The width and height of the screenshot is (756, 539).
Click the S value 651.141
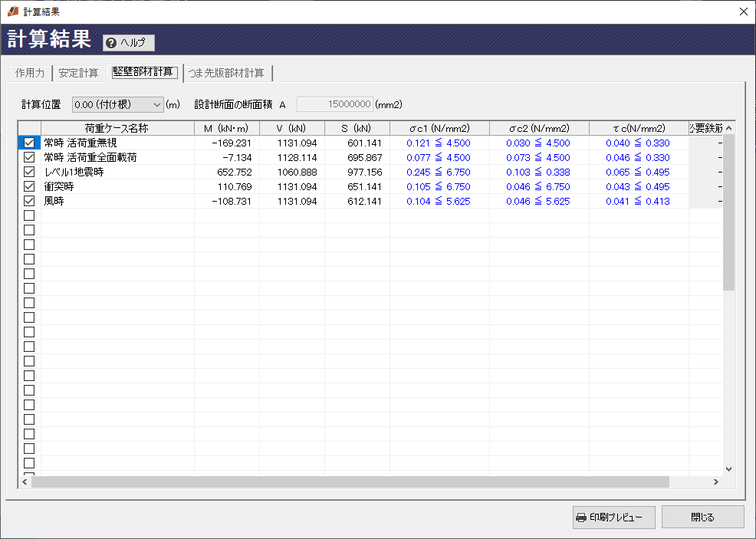click(x=364, y=186)
